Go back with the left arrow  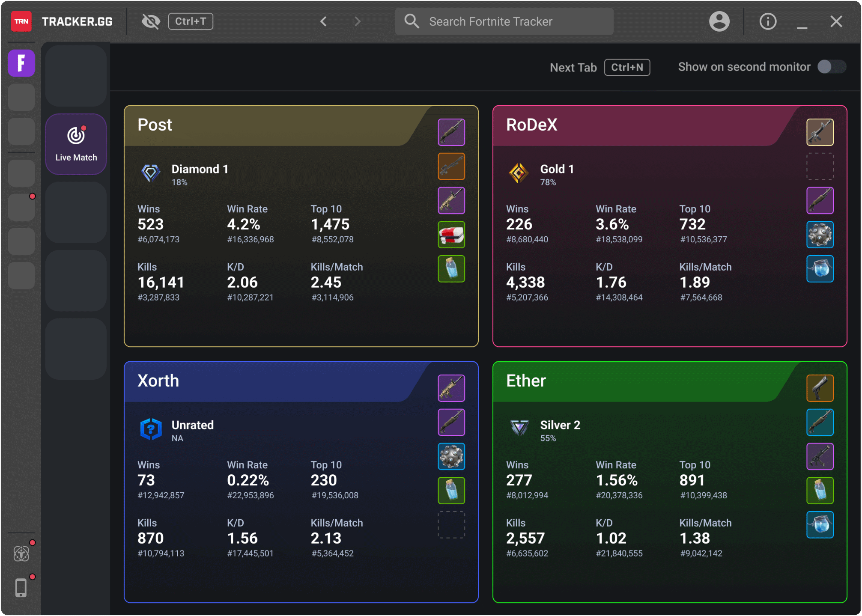(323, 21)
